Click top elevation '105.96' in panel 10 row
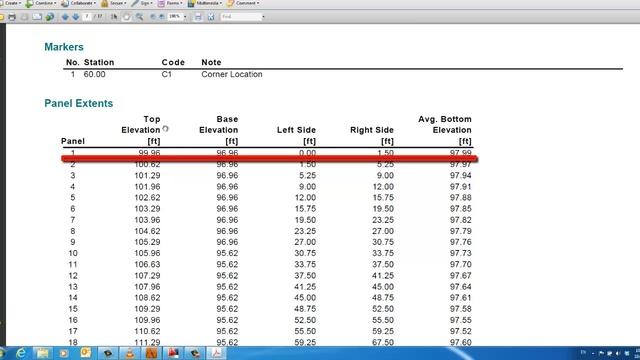The height and width of the screenshot is (360, 640). tap(147, 253)
